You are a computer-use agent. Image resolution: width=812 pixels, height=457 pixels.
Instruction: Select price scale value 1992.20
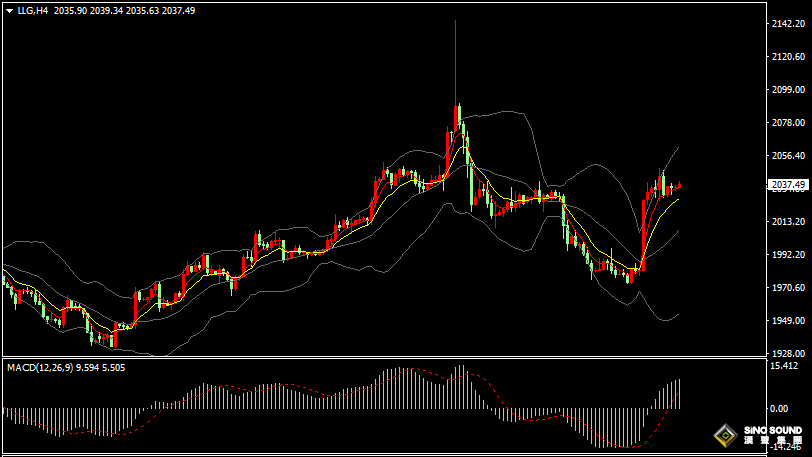point(788,254)
